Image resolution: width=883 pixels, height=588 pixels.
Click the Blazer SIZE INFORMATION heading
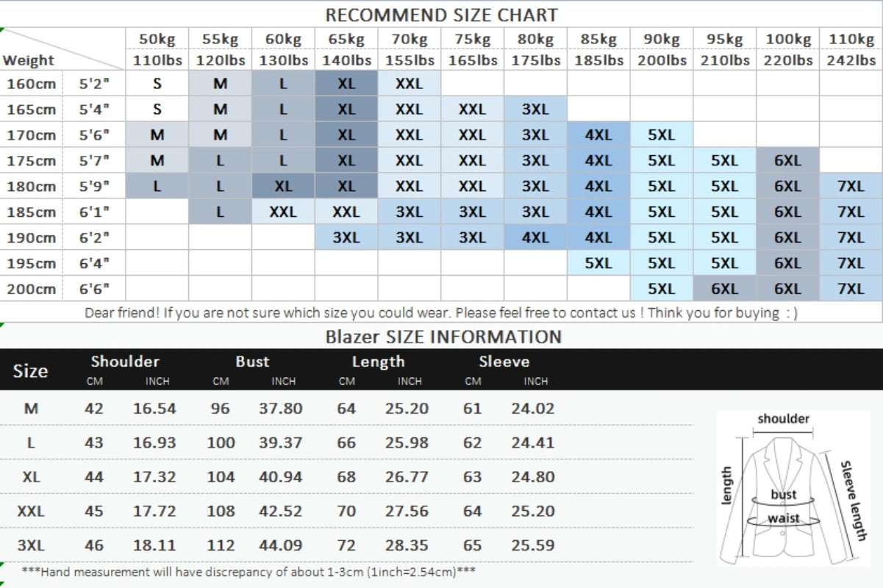(443, 337)
